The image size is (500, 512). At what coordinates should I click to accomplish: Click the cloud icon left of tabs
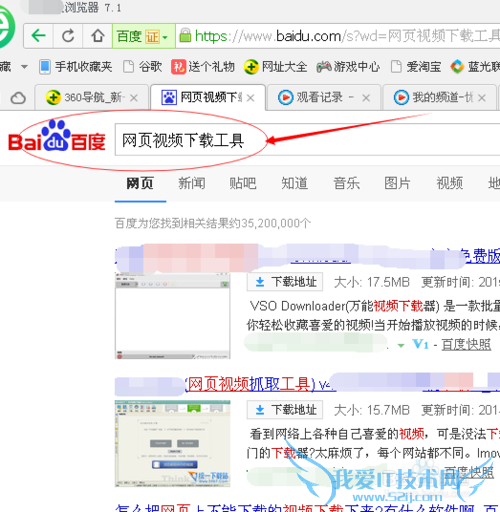click(x=18, y=98)
